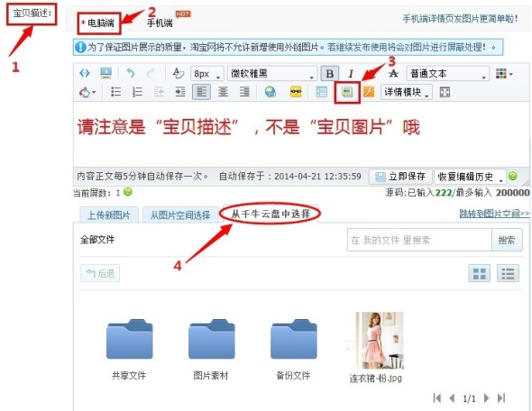Screen dimensions: 532x411
Task: Insert an emoticon with smiley icon
Action: pyautogui.click(x=296, y=92)
